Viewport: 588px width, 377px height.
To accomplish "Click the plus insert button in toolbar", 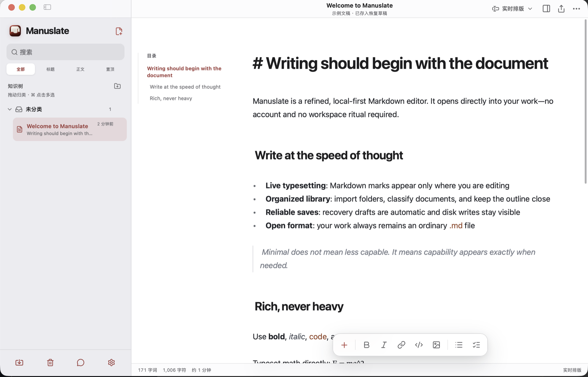I will click(x=344, y=345).
